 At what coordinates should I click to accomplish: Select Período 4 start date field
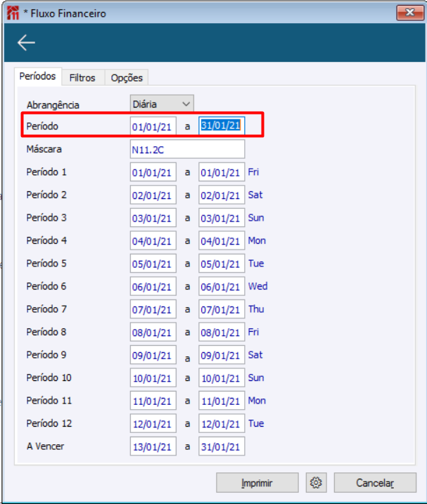[x=153, y=240]
